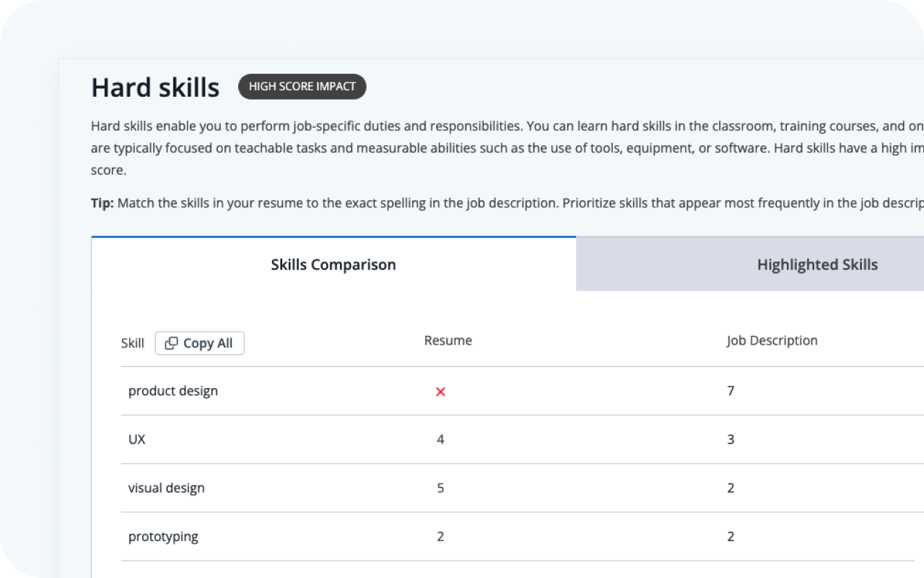Click the Hard skills heading
The width and height of the screenshot is (924, 578).
(154, 87)
